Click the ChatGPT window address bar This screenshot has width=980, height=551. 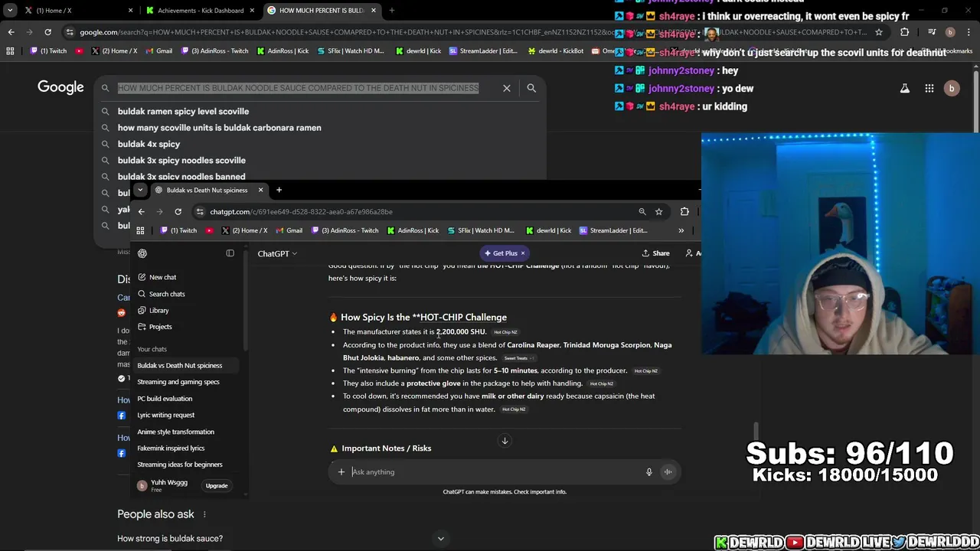pyautogui.click(x=413, y=212)
